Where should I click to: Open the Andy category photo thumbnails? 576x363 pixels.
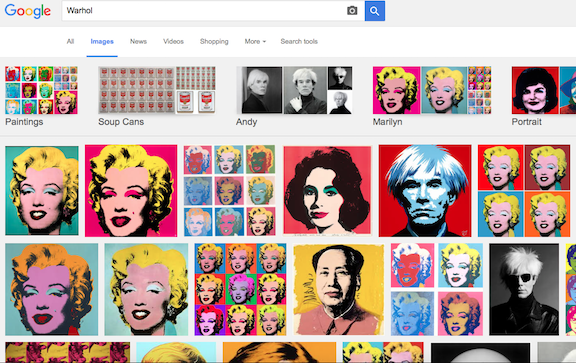(x=294, y=90)
